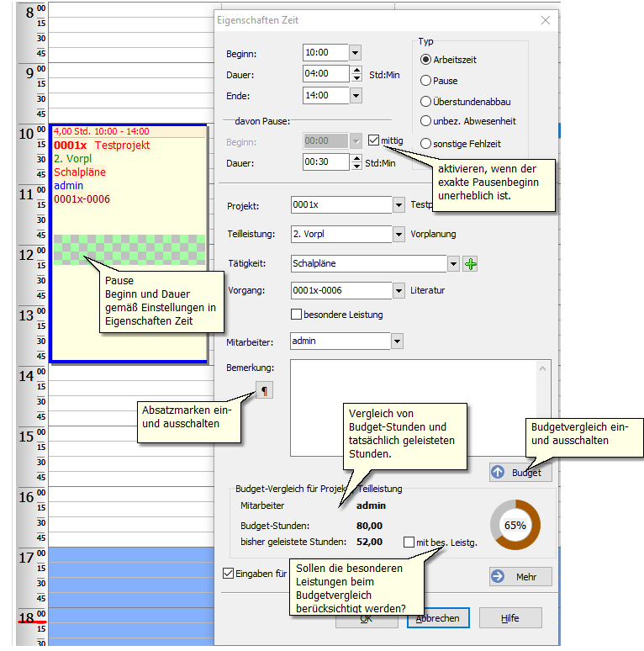Open the Beginn time dropdown arrow
The image size is (644, 651).
tap(354, 52)
